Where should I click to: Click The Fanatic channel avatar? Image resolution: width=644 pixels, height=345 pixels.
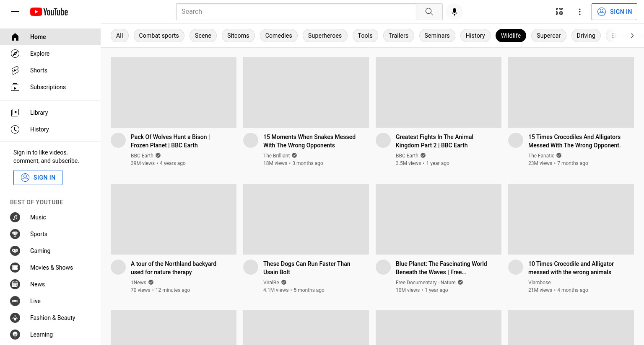tap(516, 140)
